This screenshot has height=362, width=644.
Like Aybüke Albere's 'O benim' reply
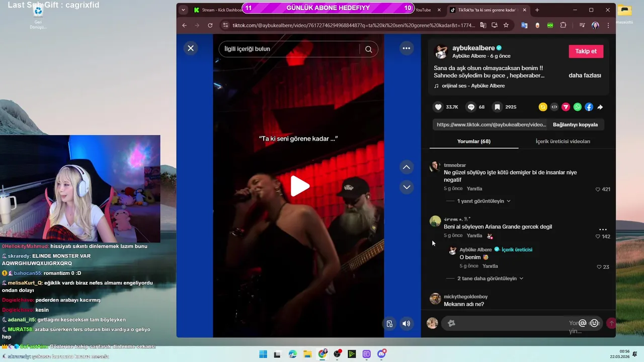pos(599,267)
